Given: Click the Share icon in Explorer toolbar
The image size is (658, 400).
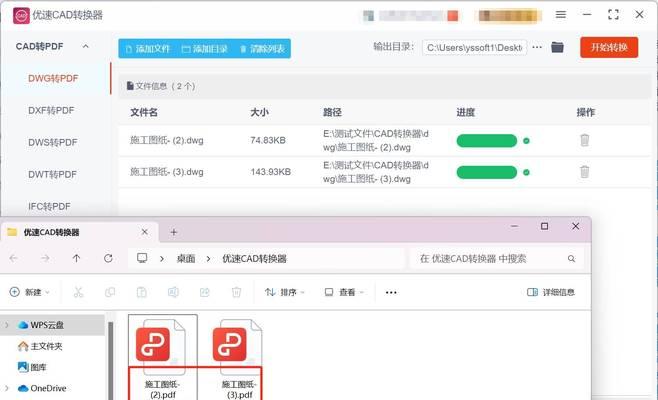Looking at the screenshot, I should pyautogui.click(x=205, y=292).
